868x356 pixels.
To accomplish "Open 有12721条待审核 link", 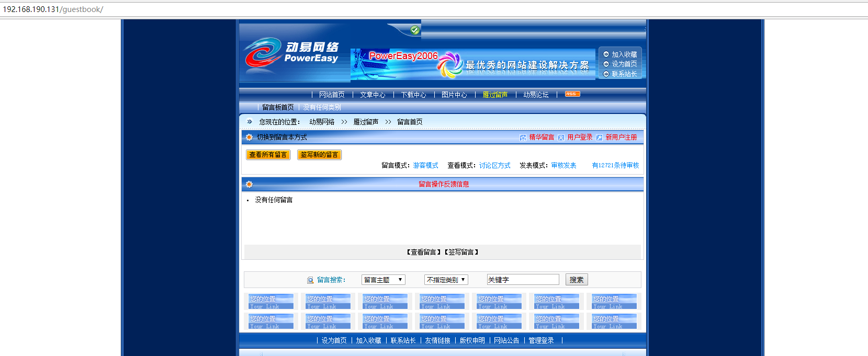I will pyautogui.click(x=615, y=165).
